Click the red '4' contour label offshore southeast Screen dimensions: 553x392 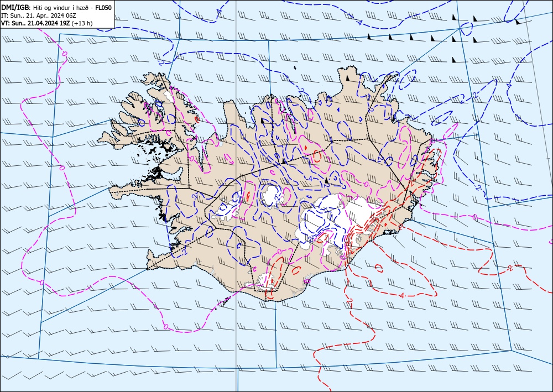click(x=403, y=295)
